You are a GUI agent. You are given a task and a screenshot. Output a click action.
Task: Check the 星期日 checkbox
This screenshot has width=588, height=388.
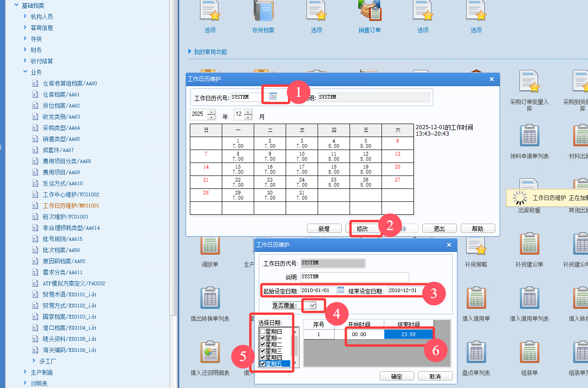pyautogui.click(x=263, y=332)
